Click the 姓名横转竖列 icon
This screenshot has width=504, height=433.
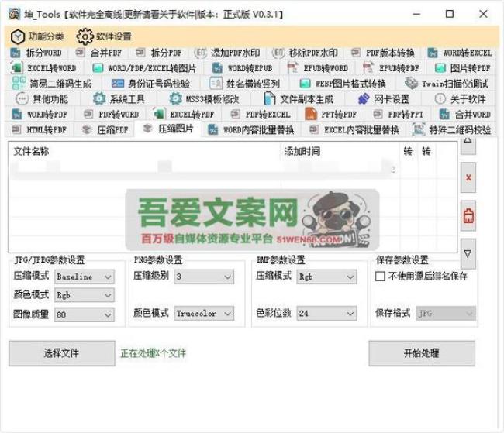click(x=216, y=84)
